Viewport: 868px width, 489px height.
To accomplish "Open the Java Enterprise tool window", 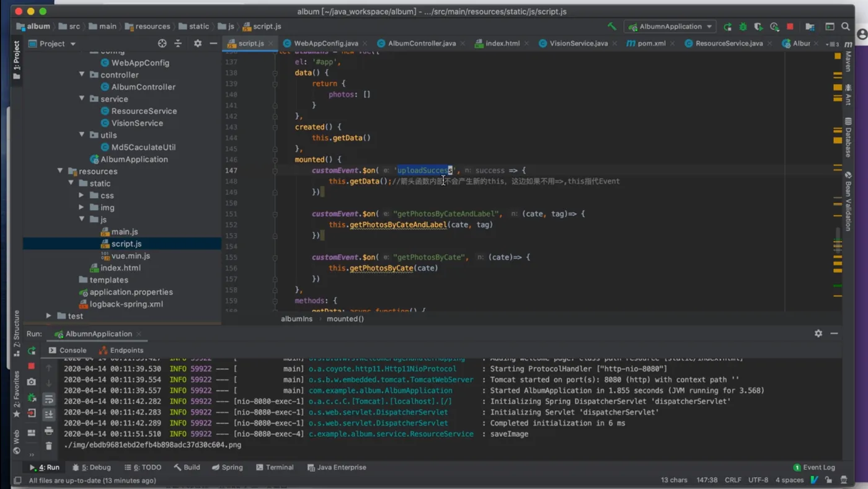I will click(x=337, y=467).
